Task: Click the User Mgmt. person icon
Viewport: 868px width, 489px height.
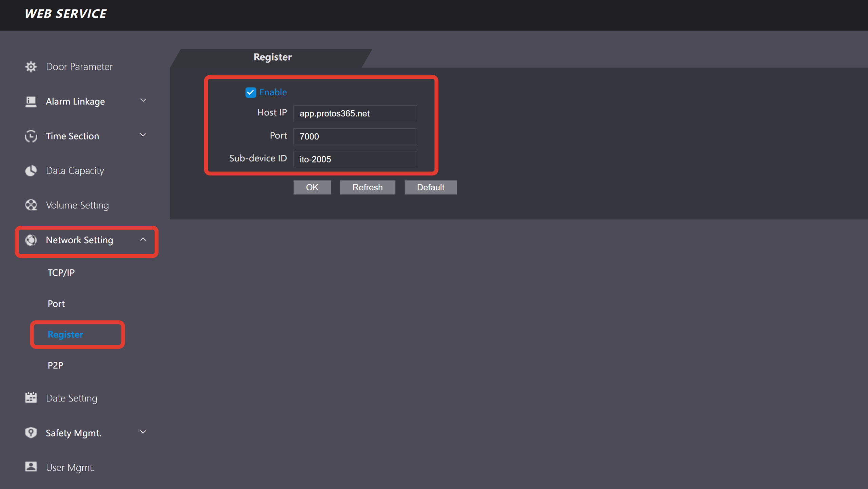Action: tap(31, 467)
